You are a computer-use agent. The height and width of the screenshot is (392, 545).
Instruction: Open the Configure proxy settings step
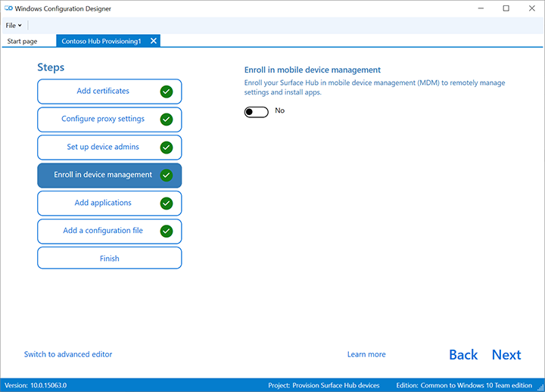[110, 120]
